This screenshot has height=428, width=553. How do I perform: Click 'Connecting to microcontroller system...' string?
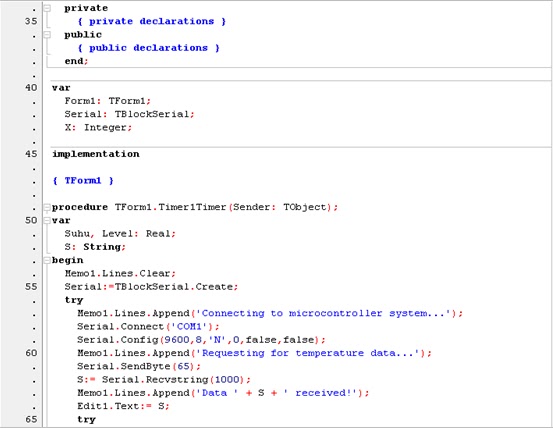point(324,313)
